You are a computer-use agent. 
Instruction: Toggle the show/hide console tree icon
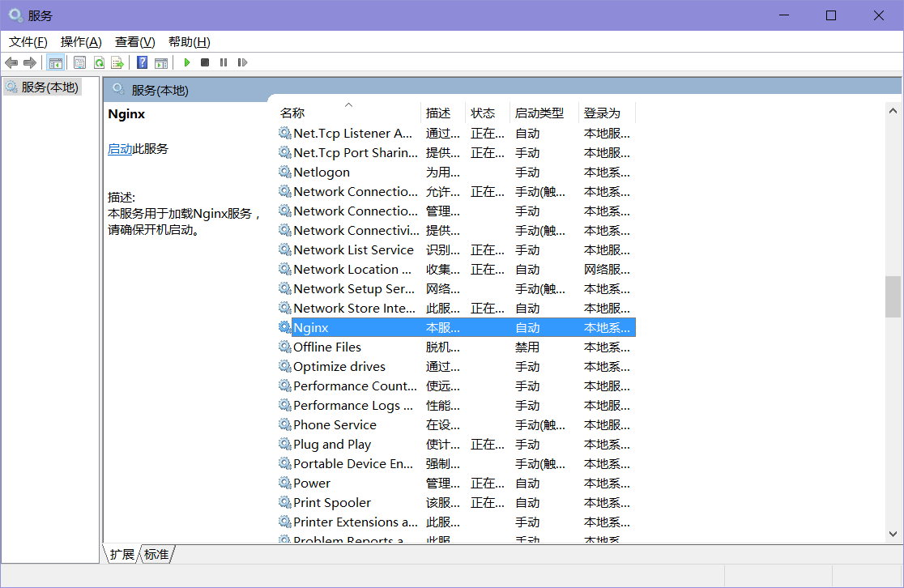coord(55,62)
